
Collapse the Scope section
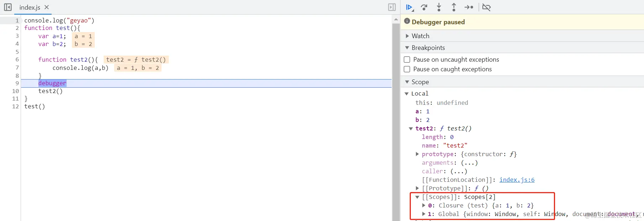click(x=407, y=82)
